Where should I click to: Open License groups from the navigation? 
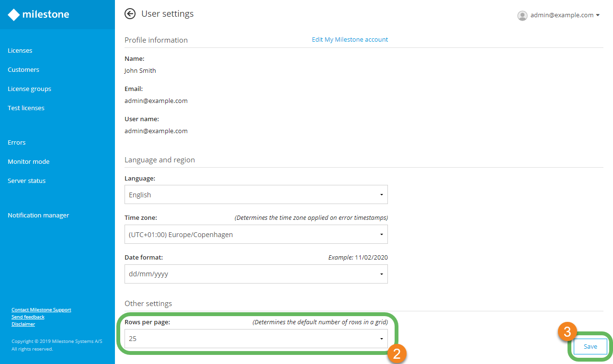[29, 89]
